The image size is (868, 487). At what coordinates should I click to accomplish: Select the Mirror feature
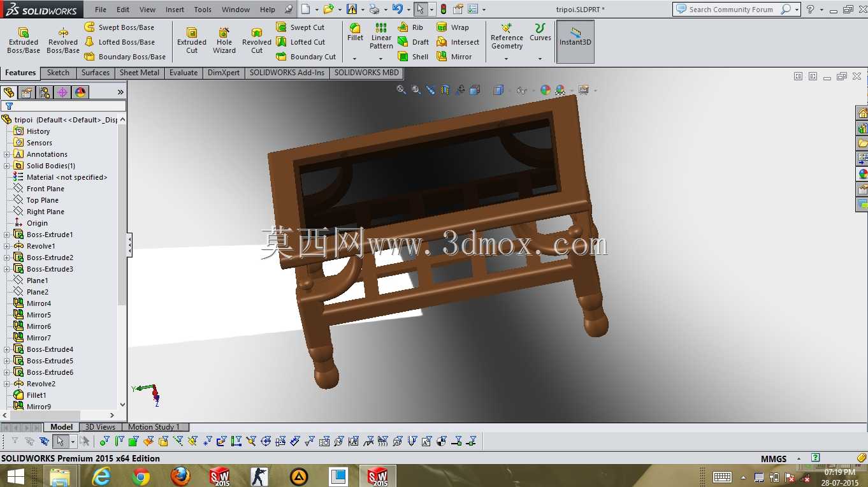pyautogui.click(x=454, y=57)
